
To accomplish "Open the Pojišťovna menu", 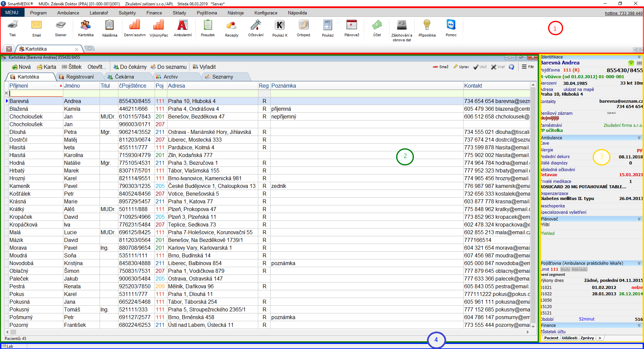I will (207, 13).
